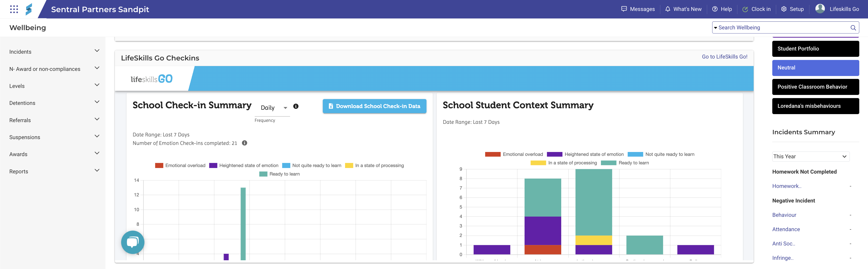Open the Suspensions sidebar menu
The image size is (868, 269).
coord(54,137)
